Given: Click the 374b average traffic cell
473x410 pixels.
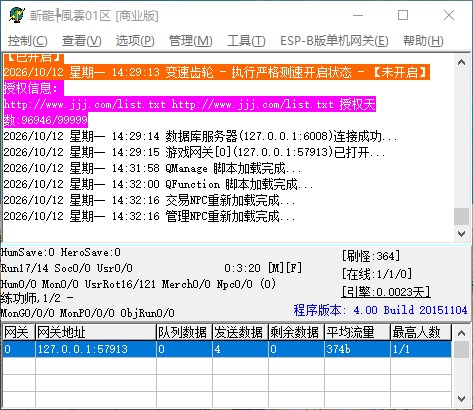Looking at the screenshot, I should click(x=357, y=349).
